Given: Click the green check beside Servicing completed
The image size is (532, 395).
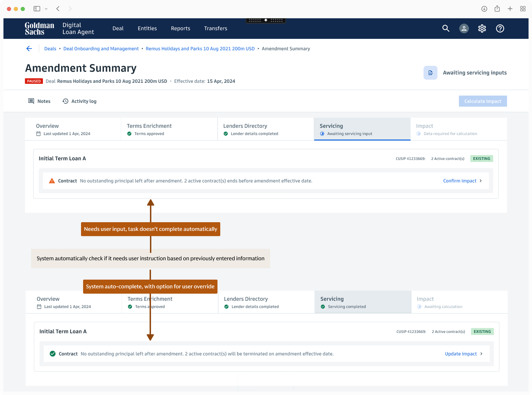Looking at the screenshot, I should click(x=323, y=307).
